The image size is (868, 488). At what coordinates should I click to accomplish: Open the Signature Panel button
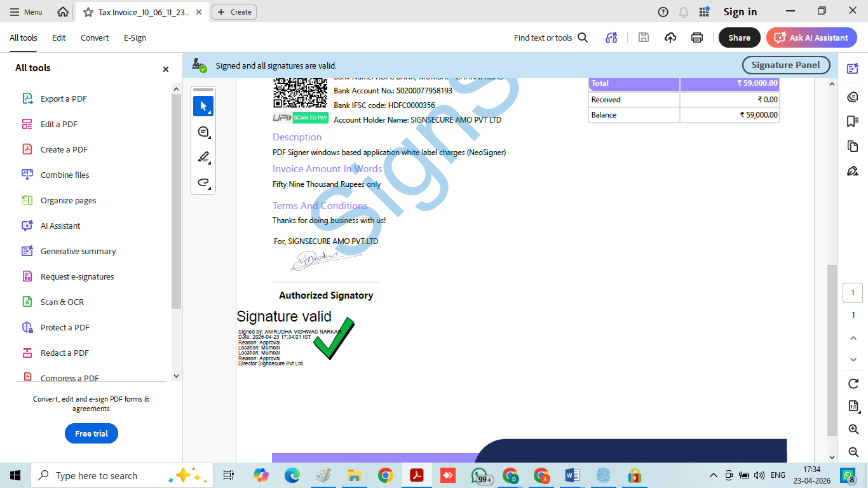click(785, 65)
